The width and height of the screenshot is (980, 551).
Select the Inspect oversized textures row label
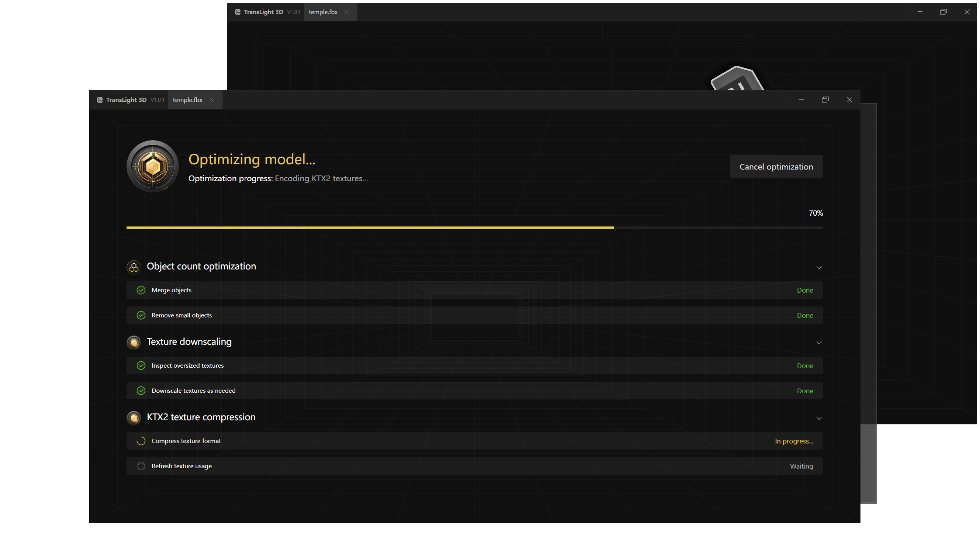pos(188,366)
